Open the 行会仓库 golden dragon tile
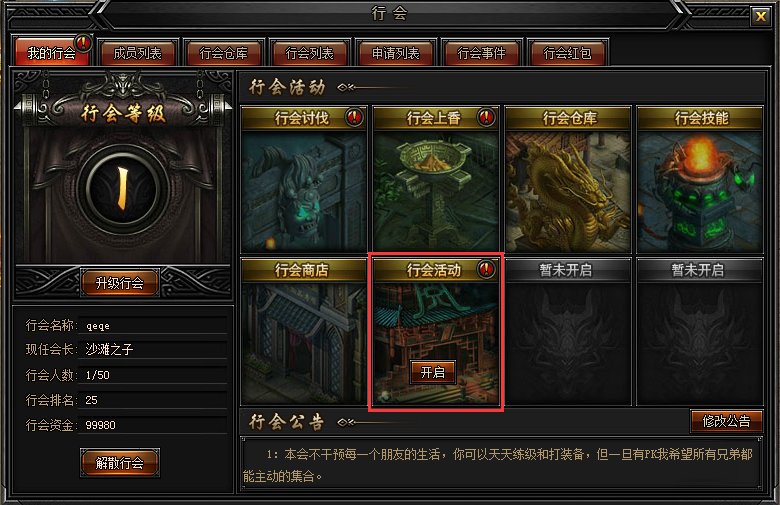 click(568, 179)
